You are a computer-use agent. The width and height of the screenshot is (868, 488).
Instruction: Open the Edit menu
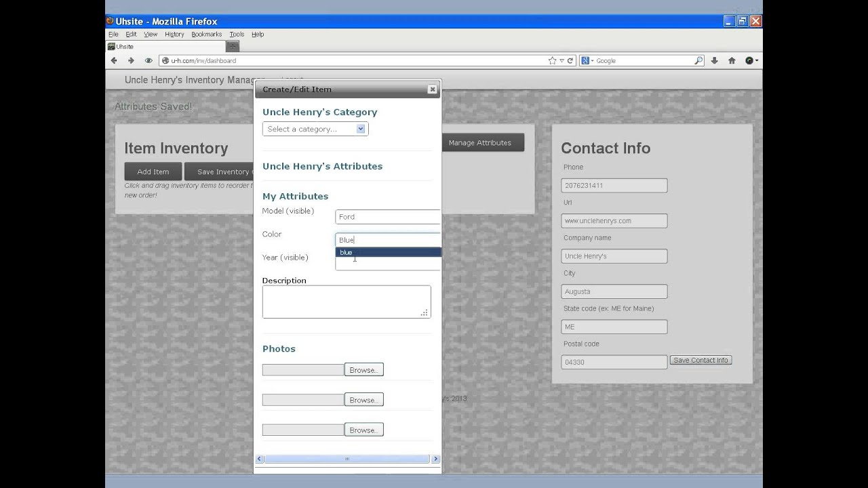coord(131,34)
